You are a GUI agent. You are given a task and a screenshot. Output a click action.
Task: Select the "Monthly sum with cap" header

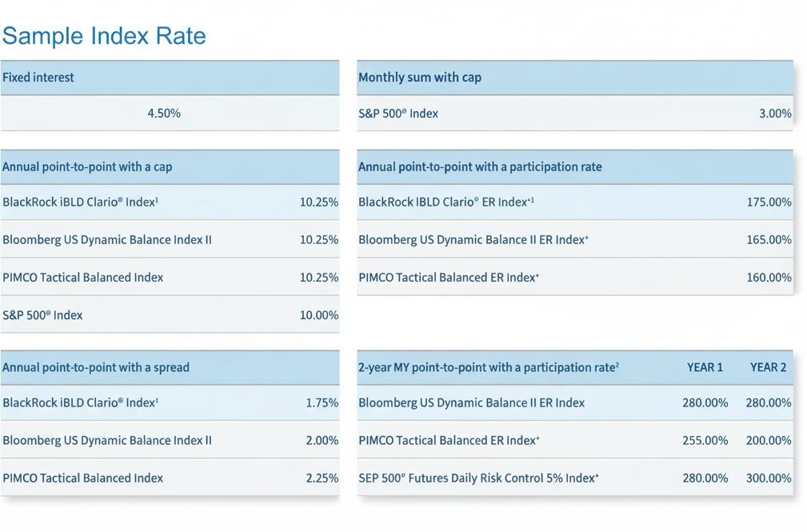coord(420,78)
